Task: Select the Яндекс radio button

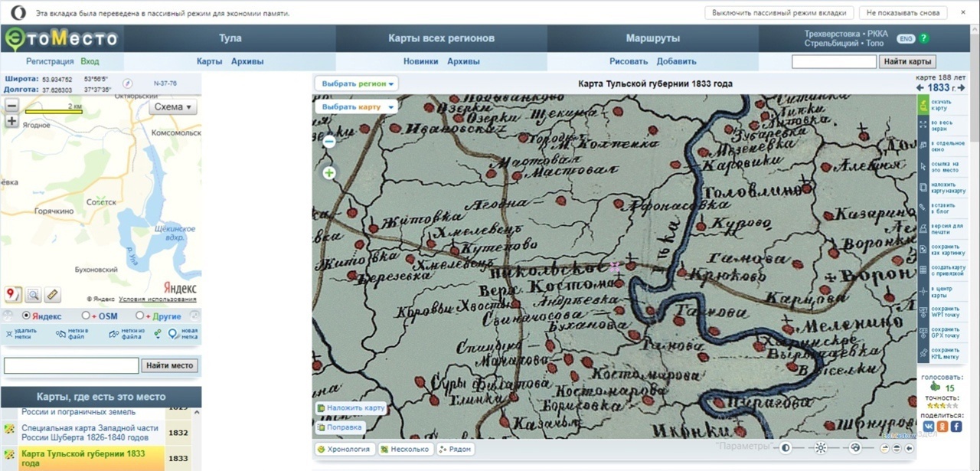Action: 27,316
